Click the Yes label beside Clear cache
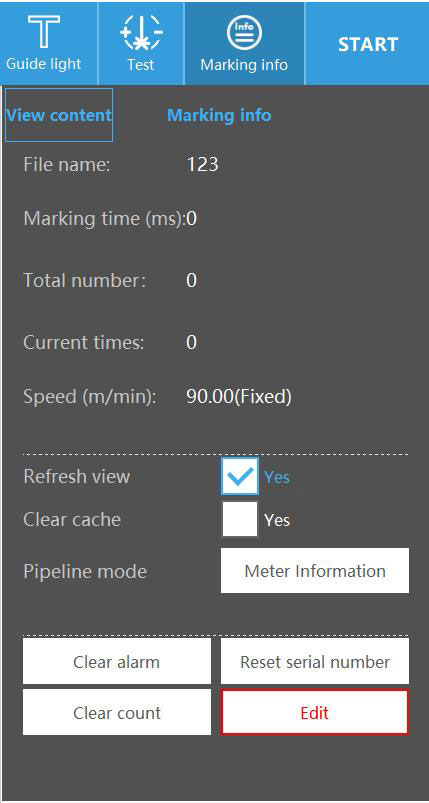Screen dimensions: 429x803 [x=277, y=520]
